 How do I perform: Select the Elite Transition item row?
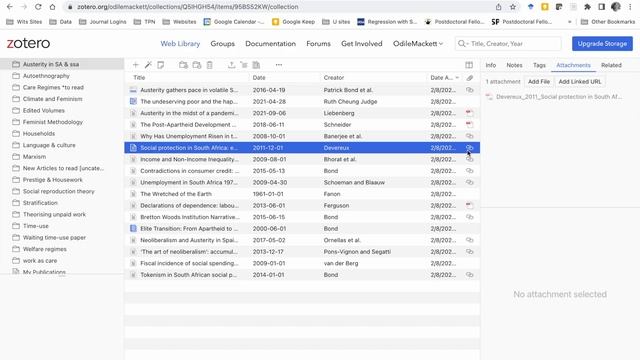pyautogui.click(x=302, y=229)
